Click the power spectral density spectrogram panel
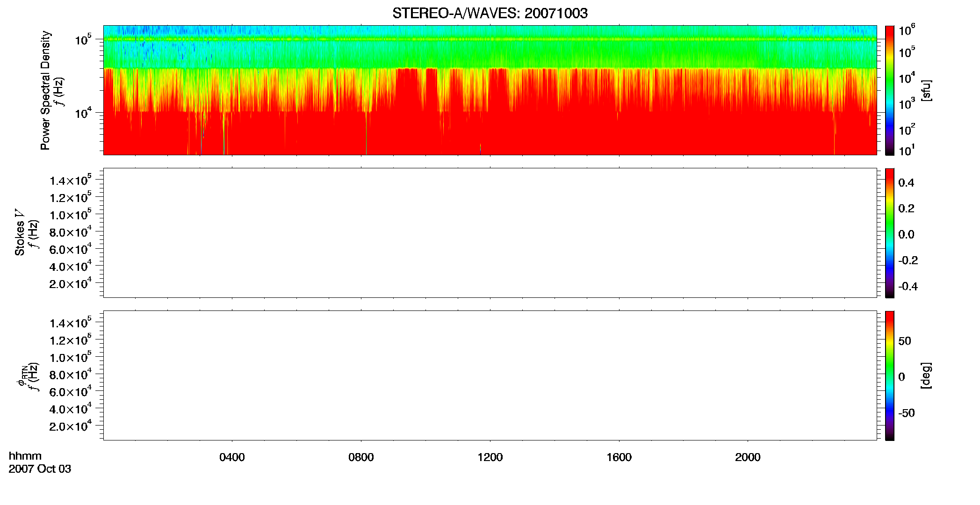The width and height of the screenshot is (980, 505). [x=490, y=90]
